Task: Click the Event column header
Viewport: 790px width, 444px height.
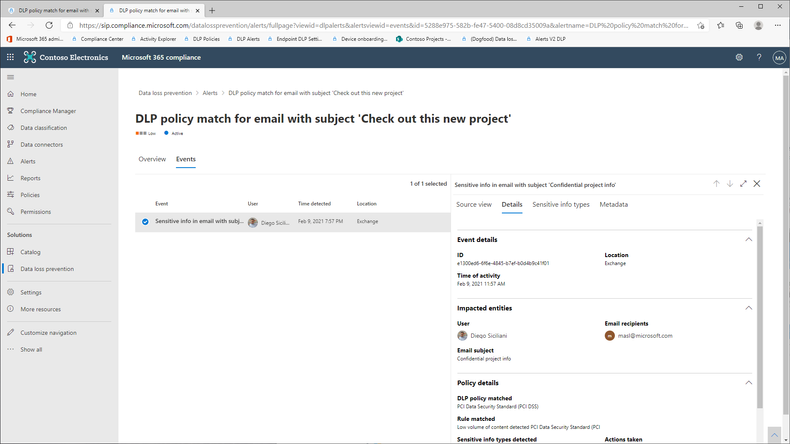Action: tap(161, 204)
